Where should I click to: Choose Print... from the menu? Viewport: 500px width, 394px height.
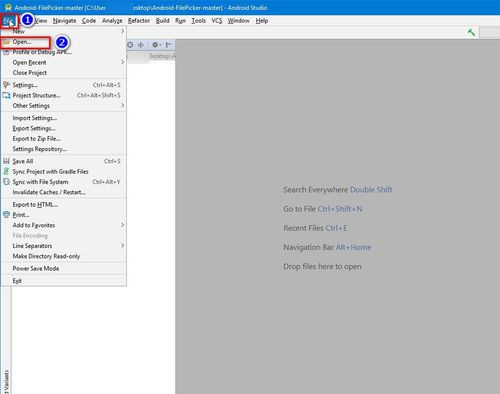[63, 215]
